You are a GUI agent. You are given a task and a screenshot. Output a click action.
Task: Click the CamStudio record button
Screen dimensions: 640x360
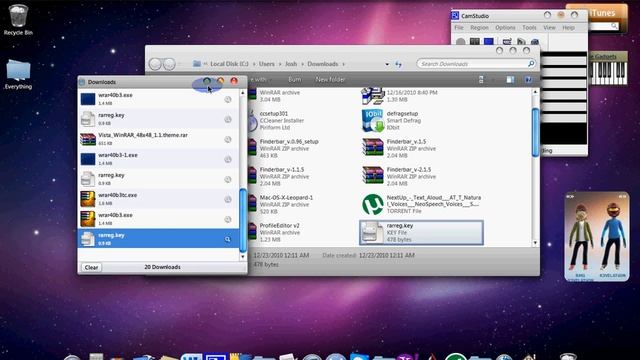(460, 42)
